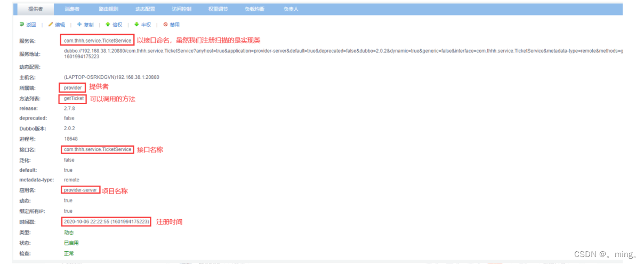Viewport: 644px width, 264px height.
Task: Click Dubbo version value 2.0.2
Action: [69, 129]
